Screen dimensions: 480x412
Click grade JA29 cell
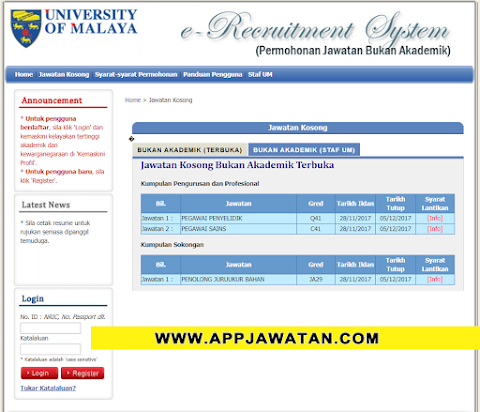[x=316, y=279]
